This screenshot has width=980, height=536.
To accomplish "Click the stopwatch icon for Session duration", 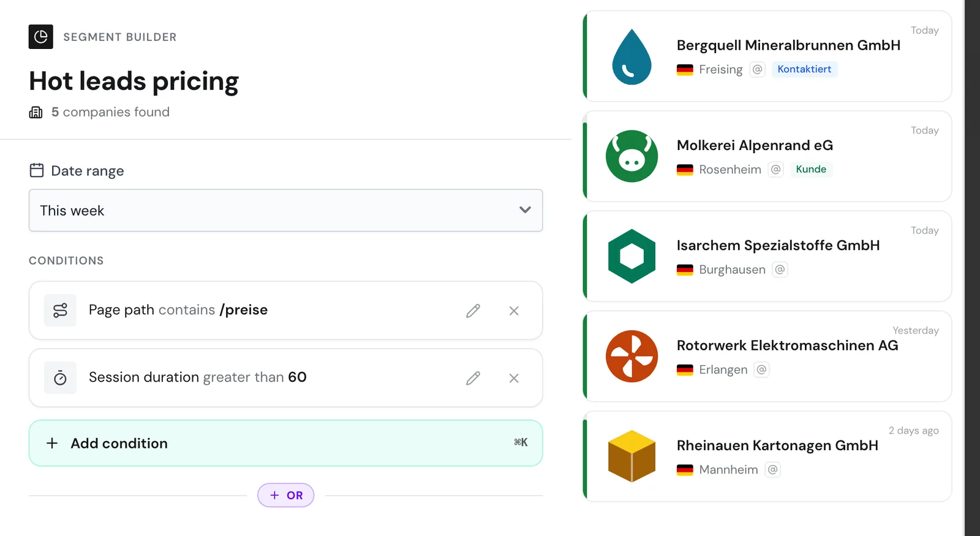I will point(60,378).
